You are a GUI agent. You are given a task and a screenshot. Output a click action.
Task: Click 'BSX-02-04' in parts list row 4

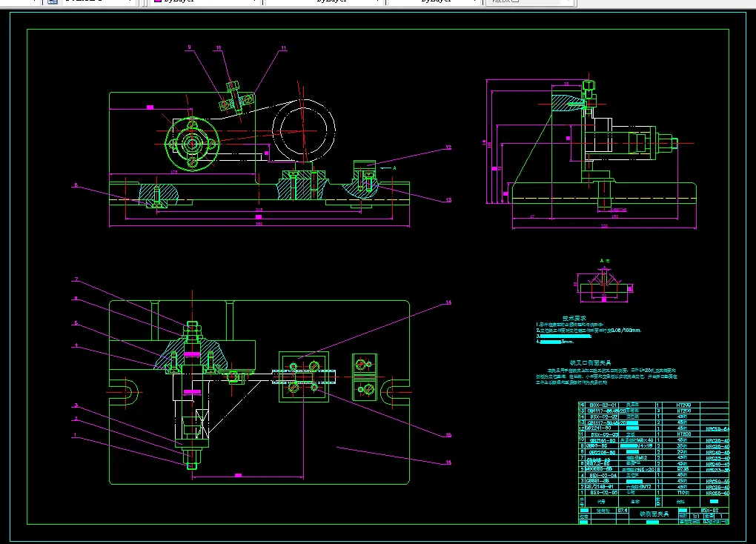(x=603, y=476)
